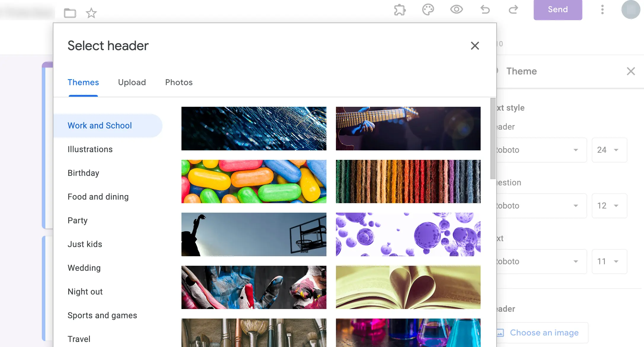The height and width of the screenshot is (347, 644).
Task: Click the three-dot more options icon
Action: [x=602, y=9]
